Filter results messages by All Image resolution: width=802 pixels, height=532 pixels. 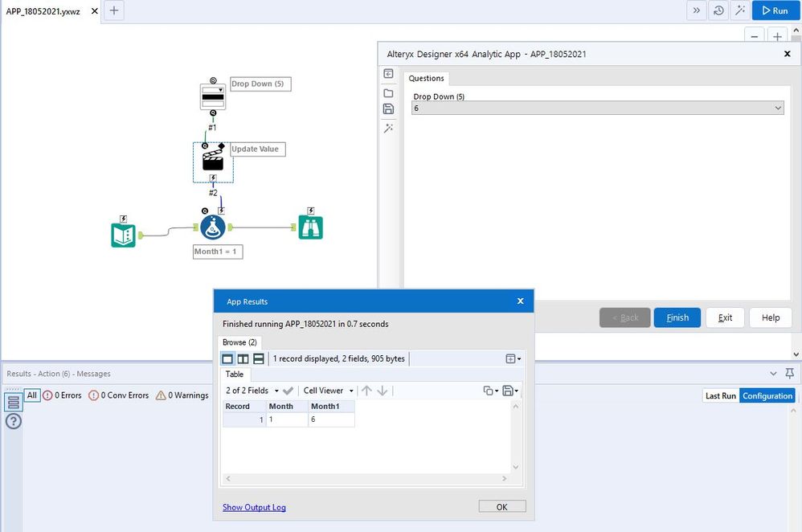[31, 395]
